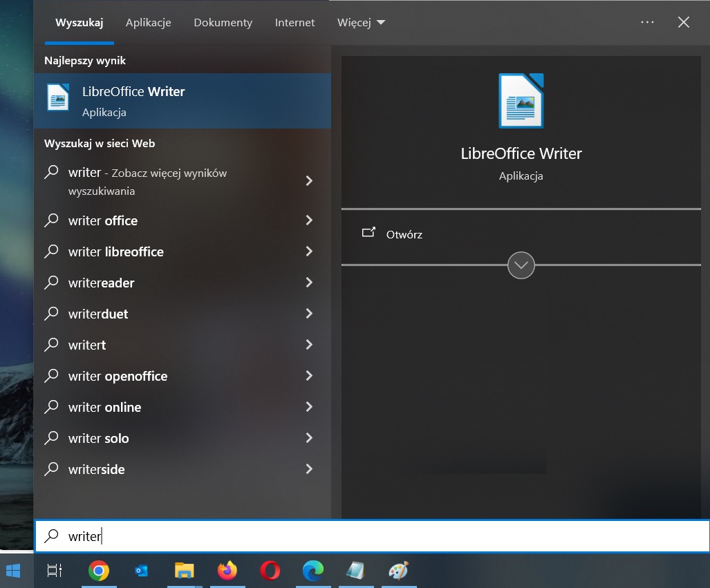
Task: Click the Microsoft Edge taskbar icon
Action: tap(313, 571)
